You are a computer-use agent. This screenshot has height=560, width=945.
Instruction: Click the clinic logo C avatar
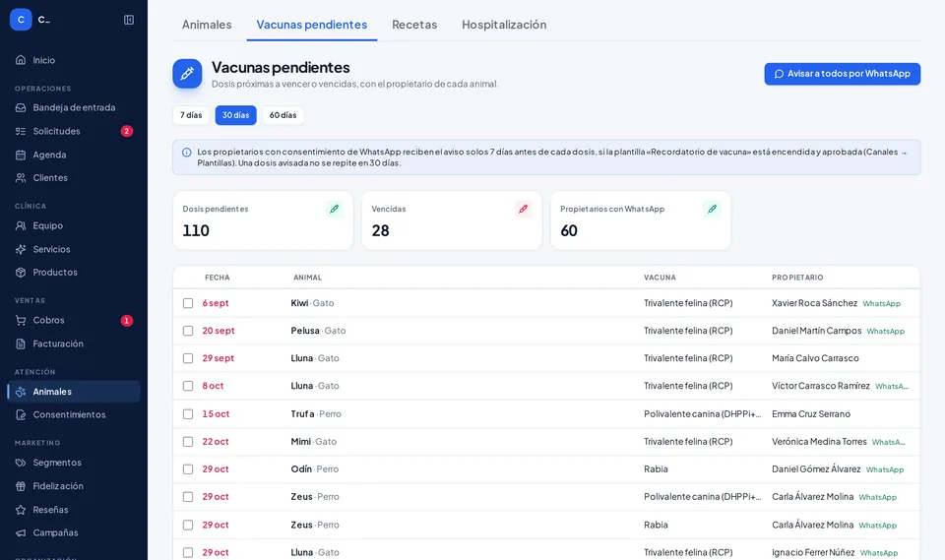click(21, 20)
